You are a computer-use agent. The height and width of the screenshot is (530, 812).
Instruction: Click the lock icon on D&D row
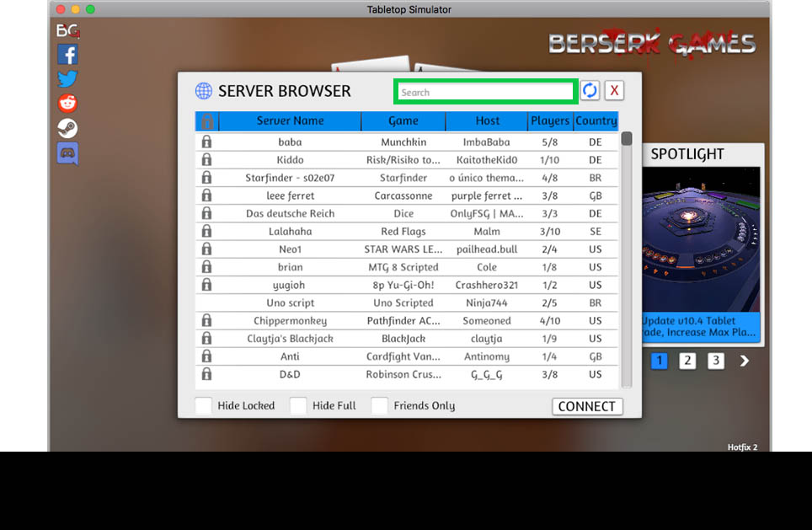(x=206, y=374)
